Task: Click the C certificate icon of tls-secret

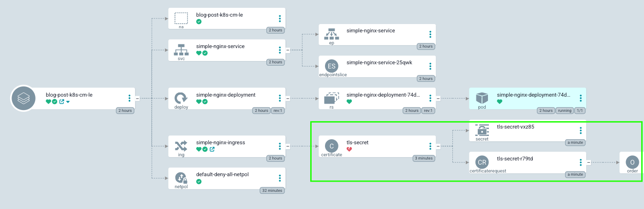Action: 331,146
